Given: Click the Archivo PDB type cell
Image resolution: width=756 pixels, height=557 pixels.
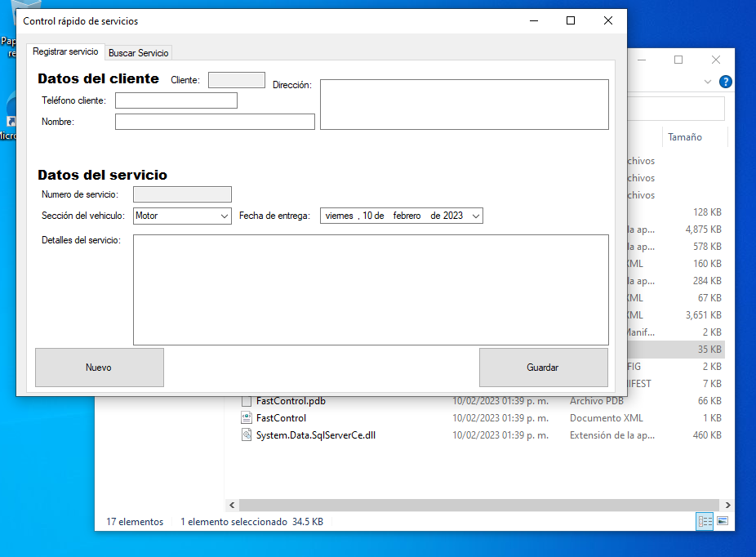Looking at the screenshot, I should pos(597,401).
